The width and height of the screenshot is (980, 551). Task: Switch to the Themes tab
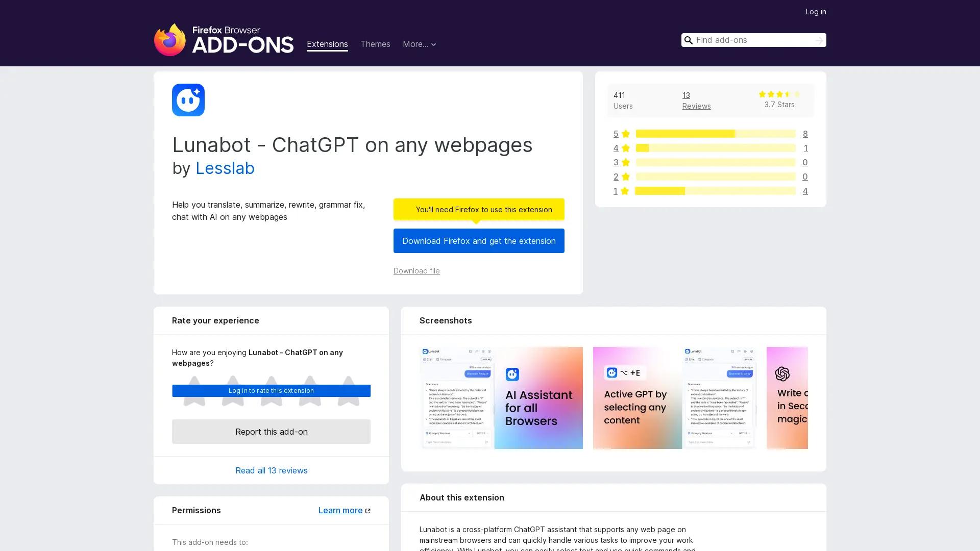tap(375, 44)
